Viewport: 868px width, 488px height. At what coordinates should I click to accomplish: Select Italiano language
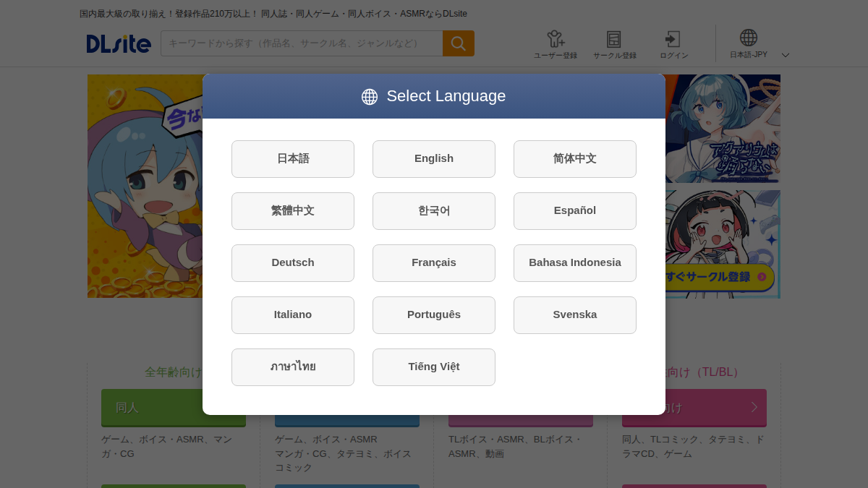pos(293,315)
